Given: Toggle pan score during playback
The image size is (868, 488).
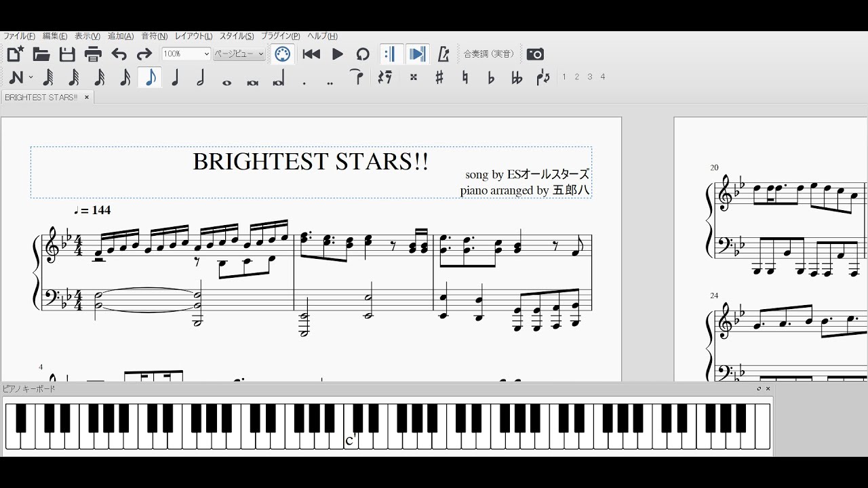Looking at the screenshot, I should click(x=417, y=54).
